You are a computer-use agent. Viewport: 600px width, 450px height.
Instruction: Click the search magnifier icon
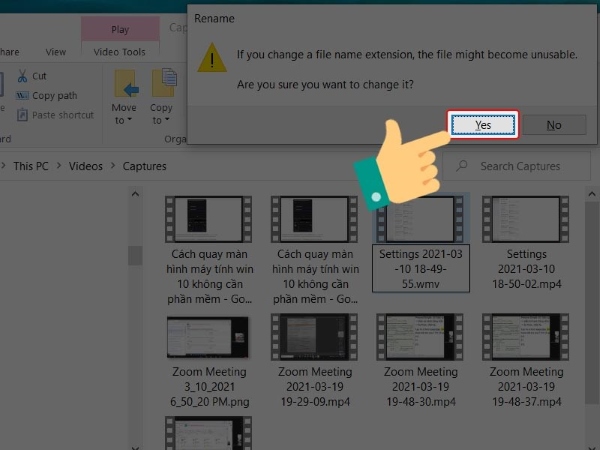click(462, 166)
